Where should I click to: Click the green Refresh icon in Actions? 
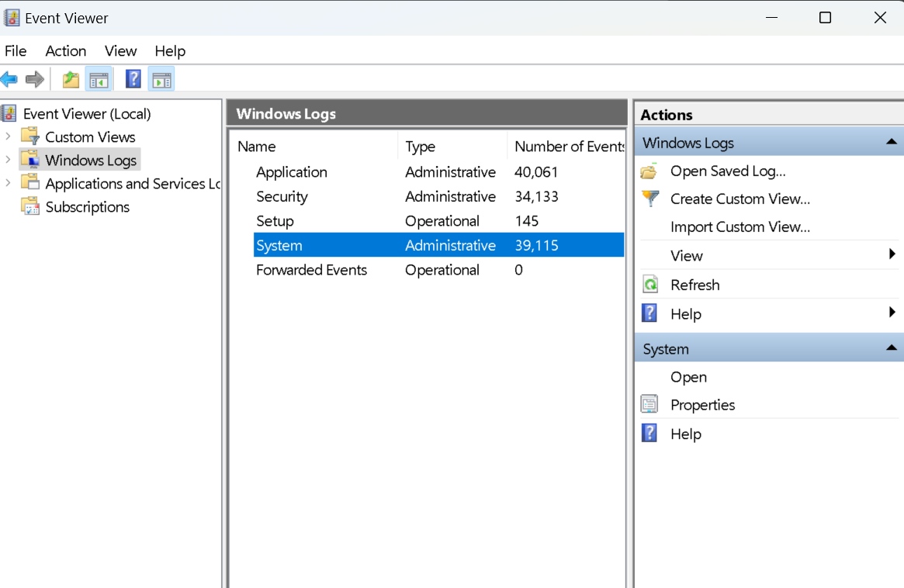click(x=650, y=285)
